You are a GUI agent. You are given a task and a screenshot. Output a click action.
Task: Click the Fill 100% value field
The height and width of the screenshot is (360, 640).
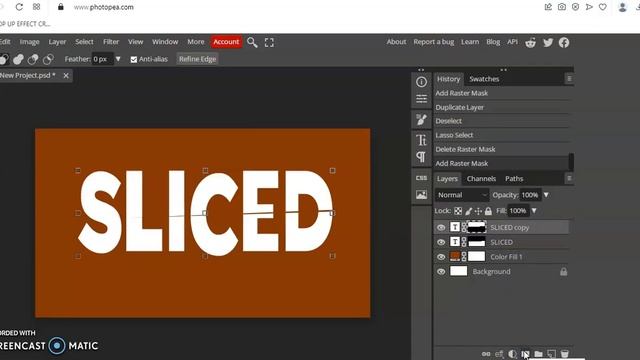pyautogui.click(x=518, y=211)
